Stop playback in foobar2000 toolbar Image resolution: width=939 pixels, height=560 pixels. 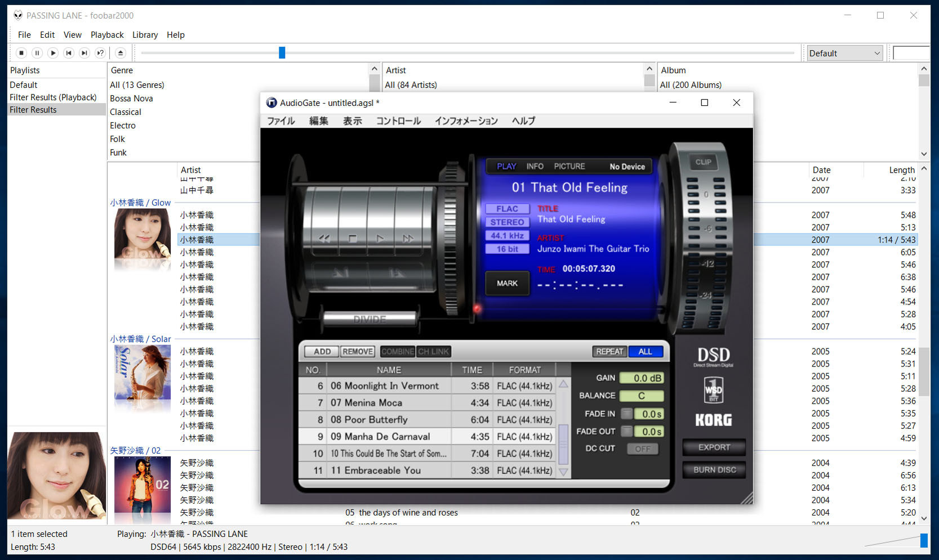21,53
